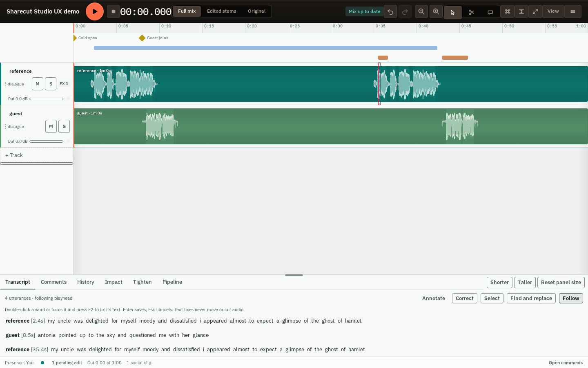Click the fit-to-selection frame icon
This screenshot has height=368, width=588.
(508, 11)
